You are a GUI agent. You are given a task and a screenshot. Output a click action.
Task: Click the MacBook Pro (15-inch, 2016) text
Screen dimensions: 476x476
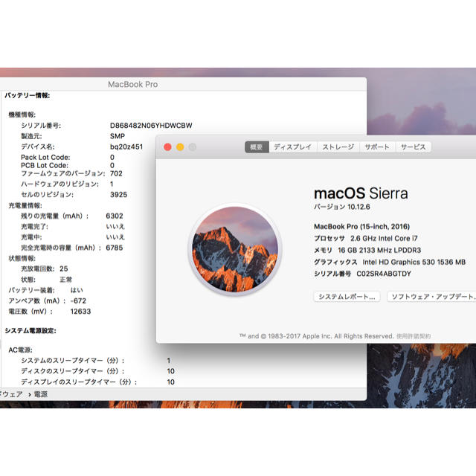click(x=362, y=226)
